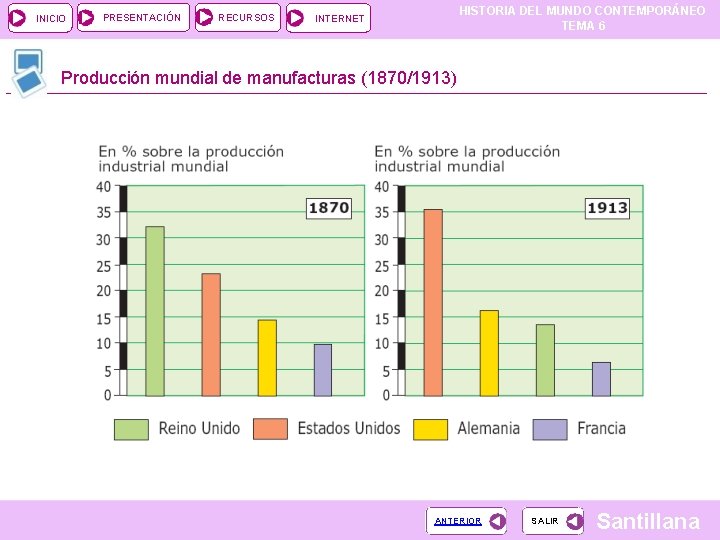
Task: Open the INICIO navigation button
Action: [x=40, y=18]
